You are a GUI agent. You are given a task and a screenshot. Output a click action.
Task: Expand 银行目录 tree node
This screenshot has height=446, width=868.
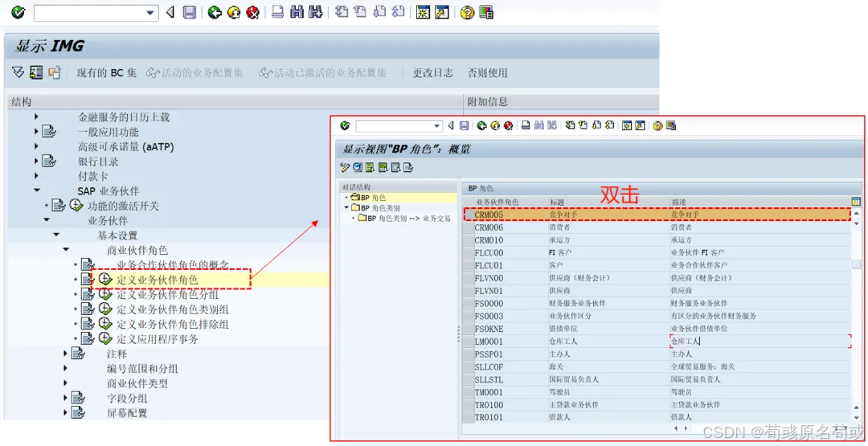(36, 161)
